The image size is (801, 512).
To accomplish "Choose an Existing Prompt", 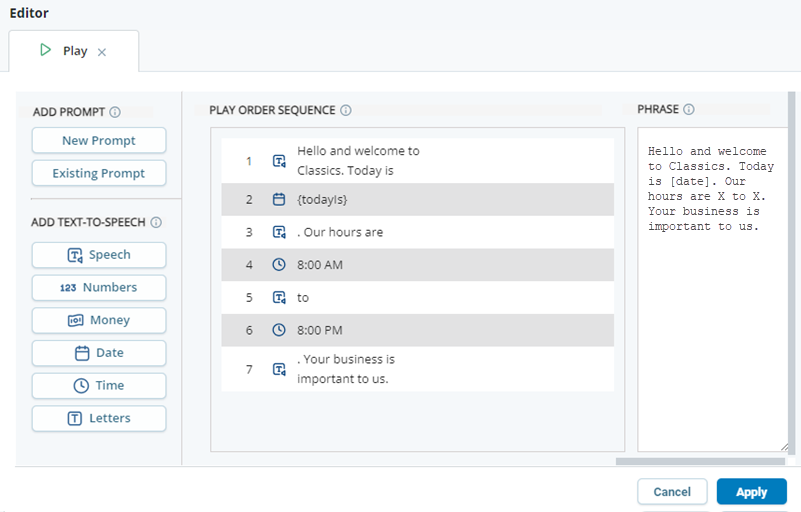I will point(99,173).
